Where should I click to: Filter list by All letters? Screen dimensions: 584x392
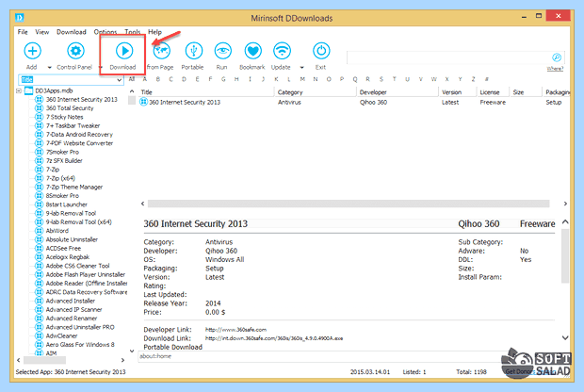coord(132,79)
